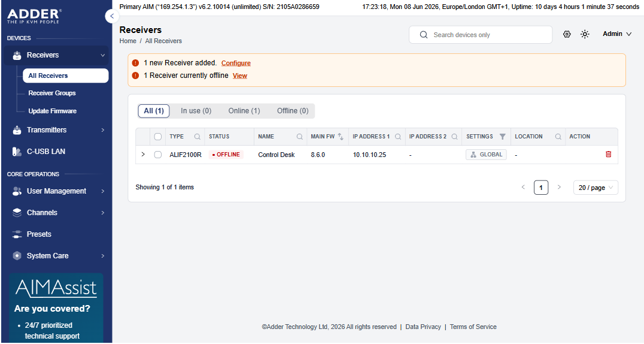644x344 pixels.
Task: Open Update Firmware in sidebar
Action: tap(52, 111)
